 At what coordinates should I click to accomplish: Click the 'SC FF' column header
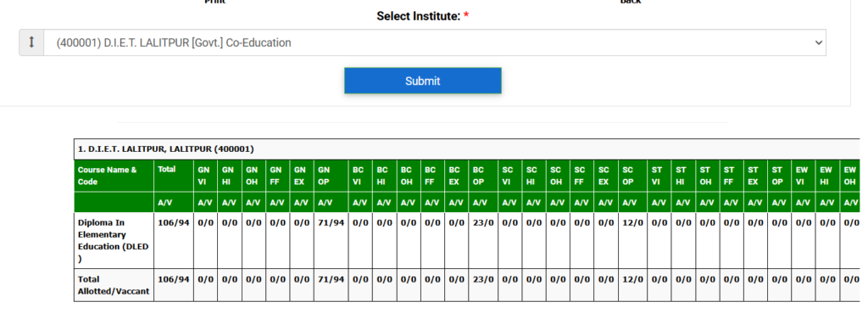[x=581, y=176]
